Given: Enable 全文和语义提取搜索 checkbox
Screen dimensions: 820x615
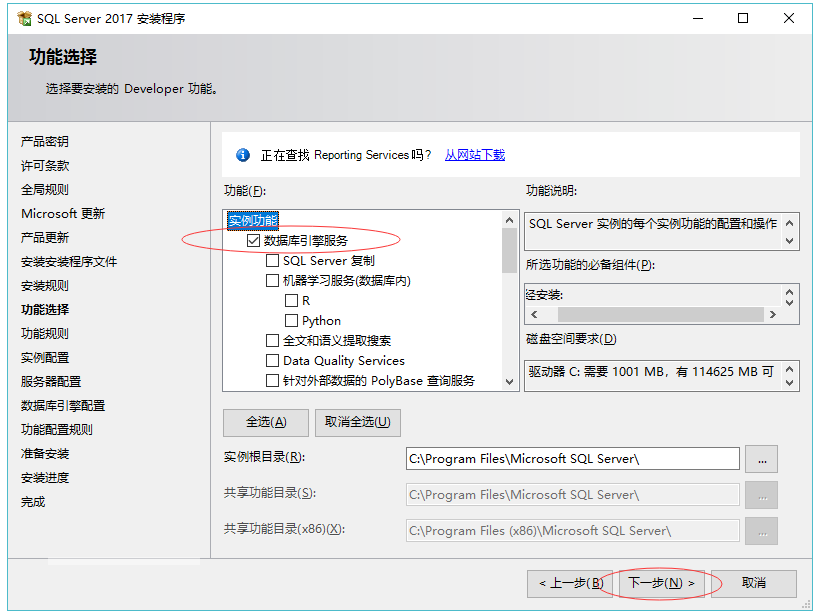Looking at the screenshot, I should [x=272, y=340].
